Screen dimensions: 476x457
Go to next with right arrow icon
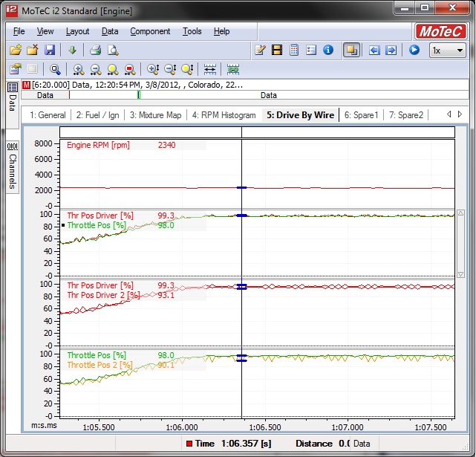pyautogui.click(x=391, y=50)
